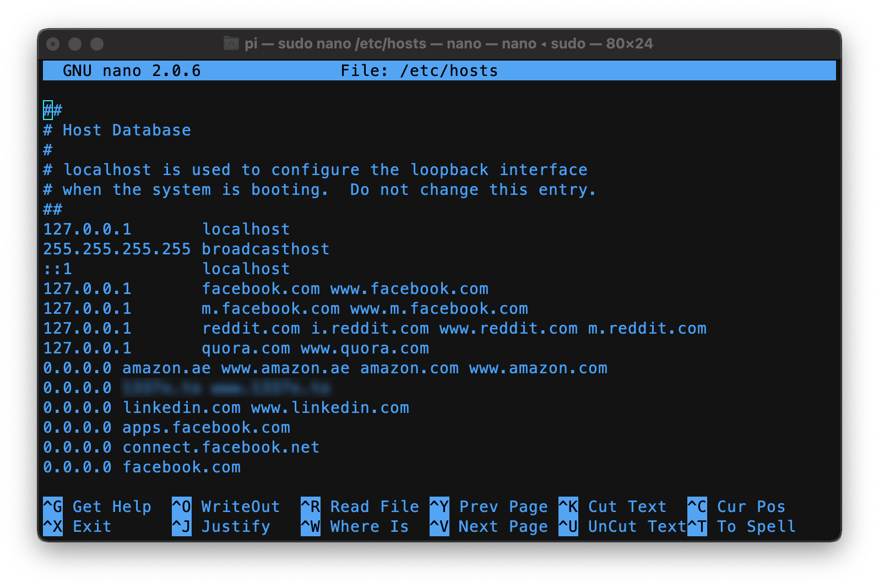
Task: Click the terminal window title text
Action: click(x=449, y=43)
